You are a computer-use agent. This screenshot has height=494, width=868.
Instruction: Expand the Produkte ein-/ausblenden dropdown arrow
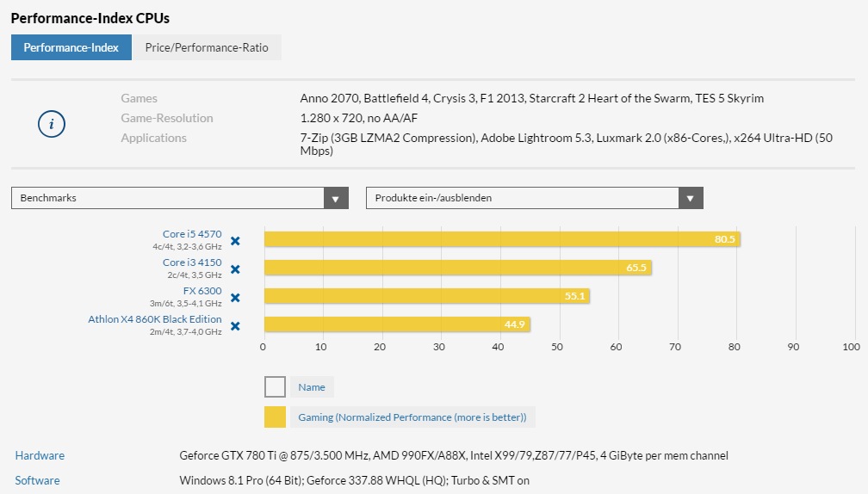click(691, 198)
